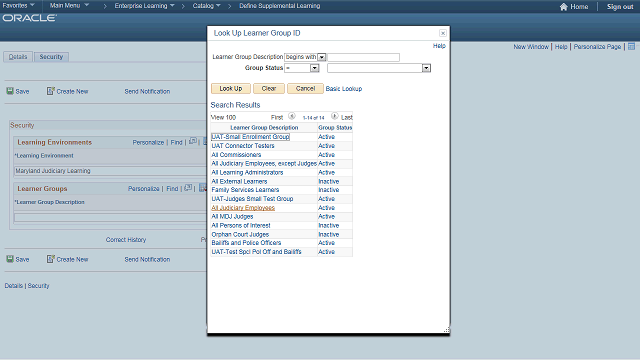This screenshot has width=640, height=360.
Task: Click bottom Security page link
Action: pos(38,286)
